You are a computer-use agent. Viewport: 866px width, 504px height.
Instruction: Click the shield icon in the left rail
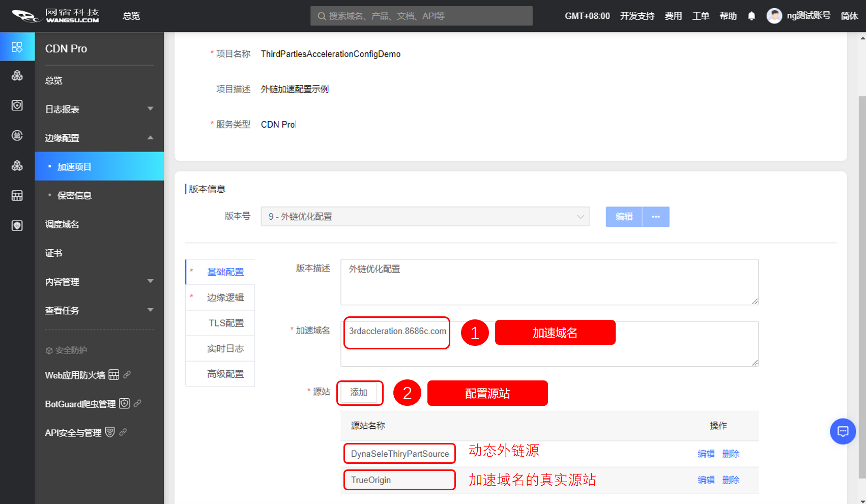coord(17,105)
